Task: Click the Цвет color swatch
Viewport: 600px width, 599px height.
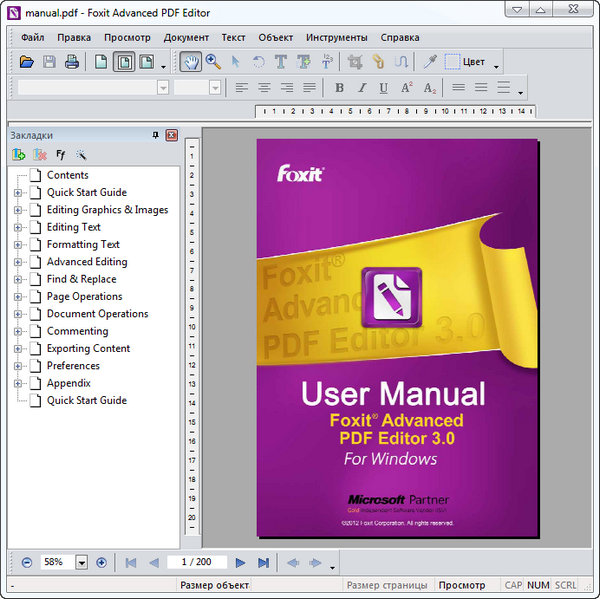Action: (x=452, y=62)
